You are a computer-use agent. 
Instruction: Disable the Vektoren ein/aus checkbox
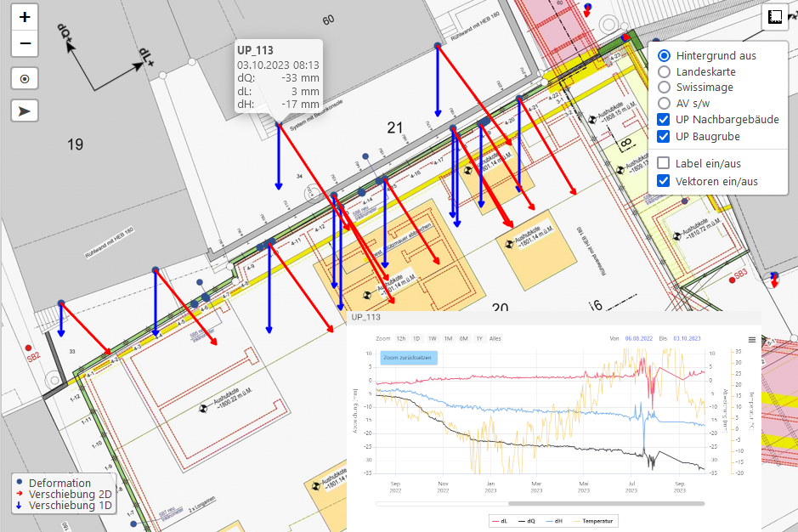pyautogui.click(x=665, y=181)
